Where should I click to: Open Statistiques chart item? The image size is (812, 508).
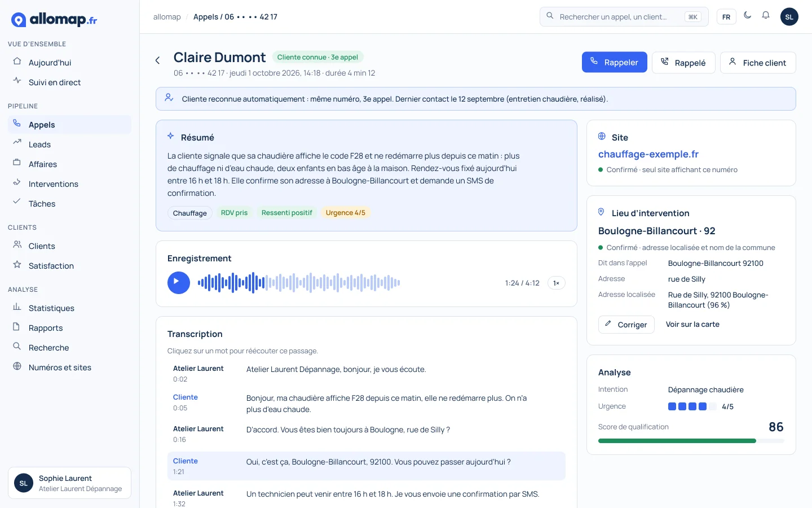pyautogui.click(x=69, y=308)
